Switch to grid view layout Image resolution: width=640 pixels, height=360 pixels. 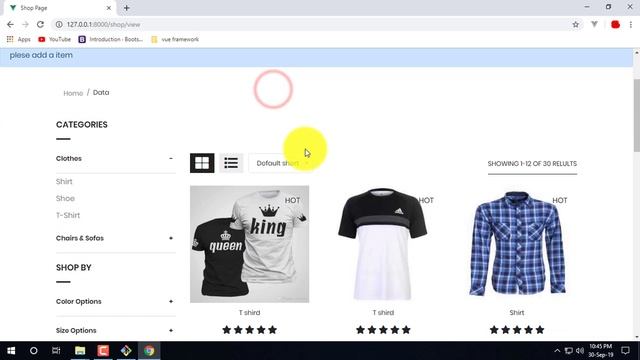coord(202,163)
